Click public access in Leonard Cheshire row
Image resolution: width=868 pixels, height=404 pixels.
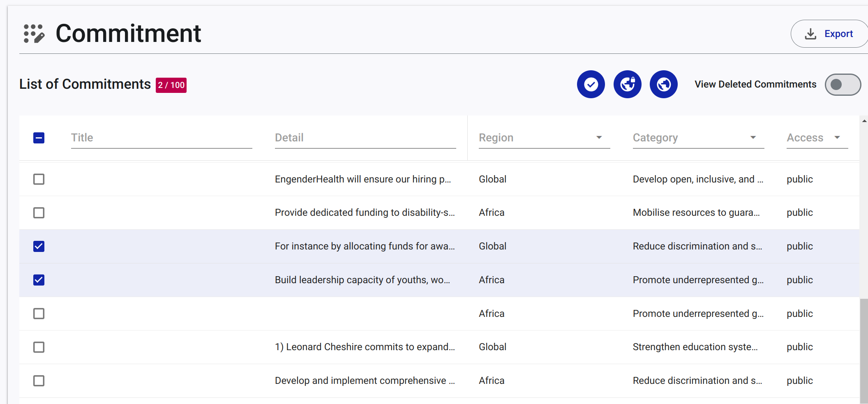pos(800,347)
